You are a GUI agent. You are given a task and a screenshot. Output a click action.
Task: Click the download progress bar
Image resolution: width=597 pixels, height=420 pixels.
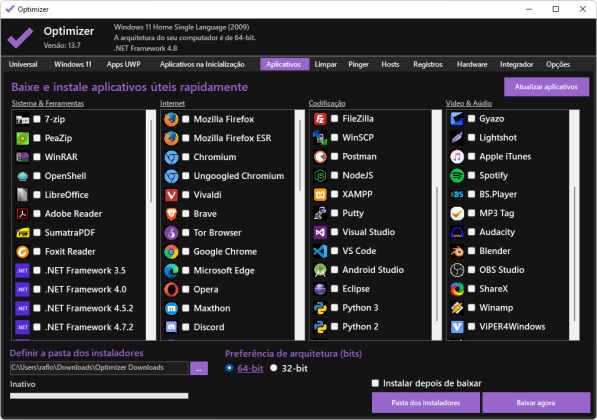[99, 396]
